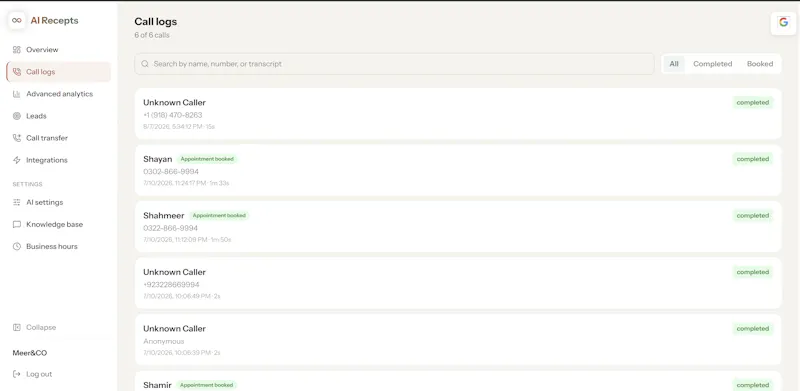Click the Log out arrow icon
This screenshot has width=800, height=391.
[17, 374]
